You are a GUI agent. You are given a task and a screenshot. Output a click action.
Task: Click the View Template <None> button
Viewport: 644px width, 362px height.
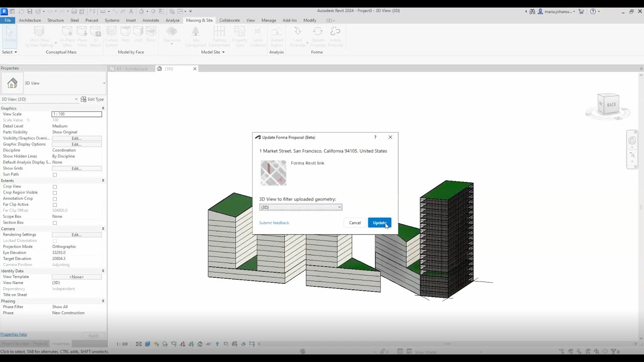[x=76, y=277]
